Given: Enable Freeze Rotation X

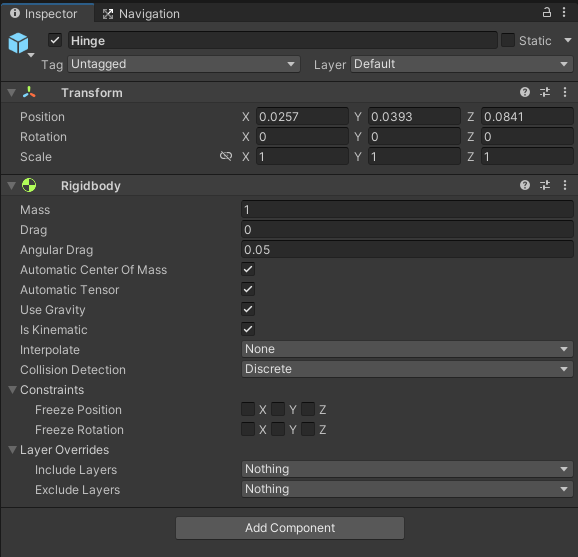Looking at the screenshot, I should click(248, 429).
